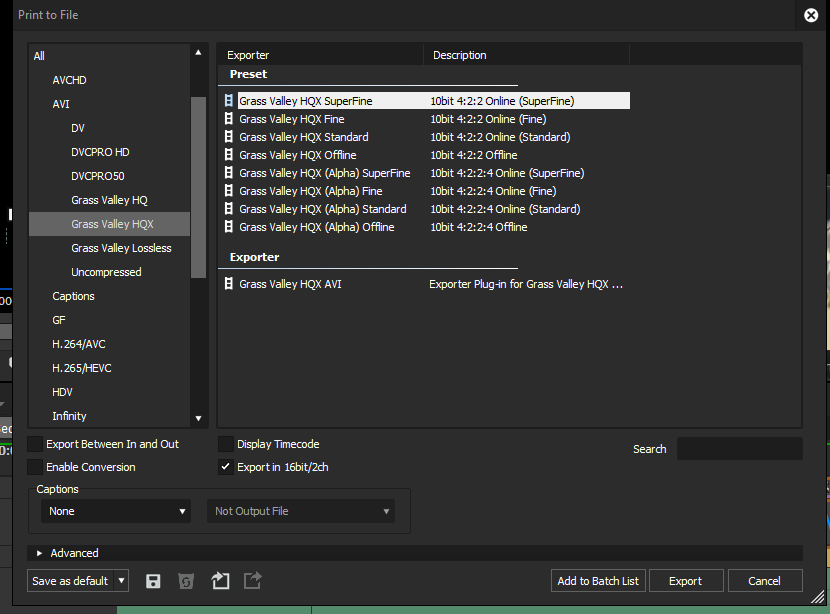Screen dimensions: 830x614
Task: Select the H.265/HEVC category
Action: pos(82,368)
